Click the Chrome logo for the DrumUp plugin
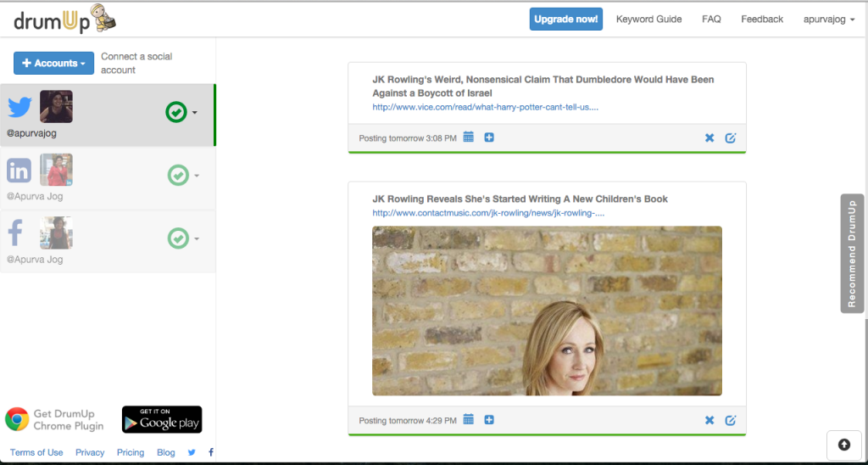Image resolution: width=868 pixels, height=465 pixels. tap(17, 419)
